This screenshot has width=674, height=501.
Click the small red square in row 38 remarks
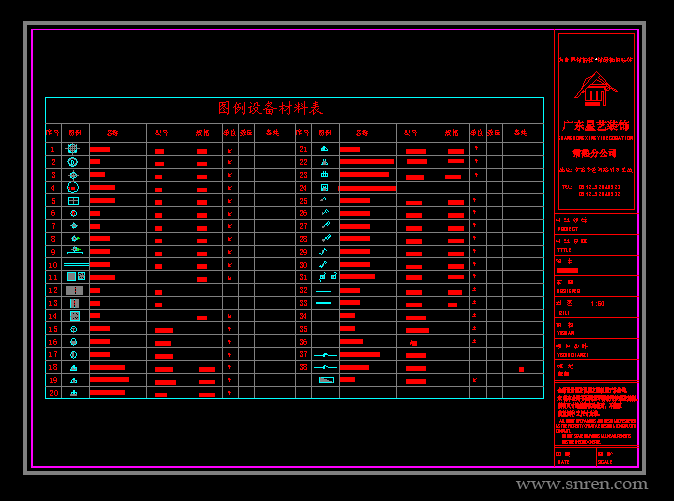pos(521,369)
